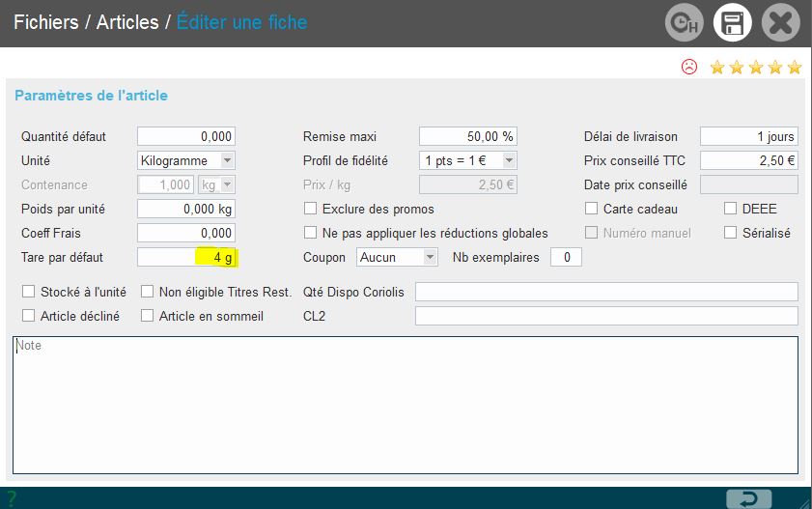Click the save floppy disk icon

tap(732, 23)
